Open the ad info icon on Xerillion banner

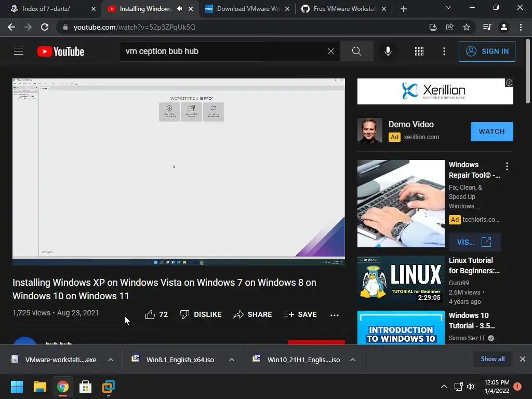coord(509,83)
